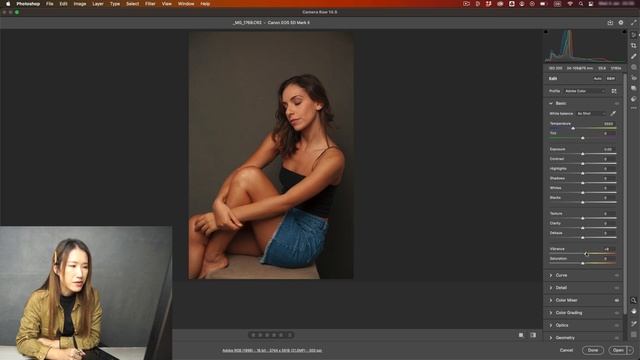Select the Red Eye removal tool
This screenshot has width=640, height=360.
coord(633,78)
